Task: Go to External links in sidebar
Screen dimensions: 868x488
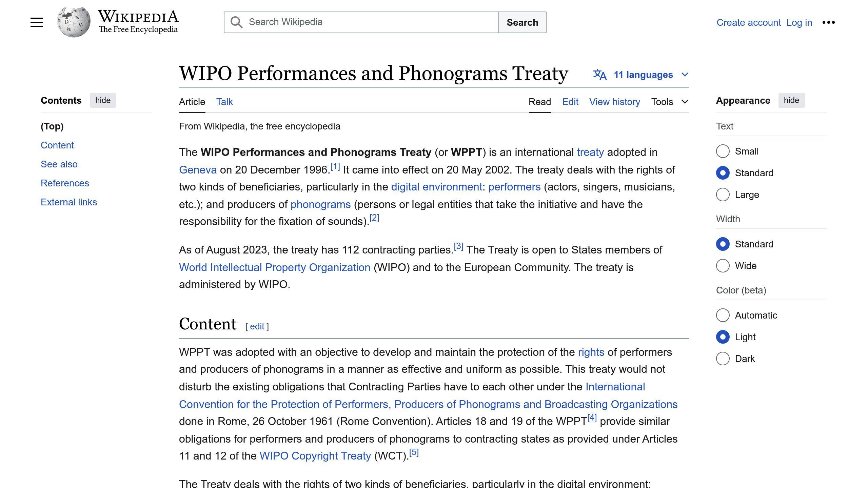Action: pyautogui.click(x=69, y=202)
